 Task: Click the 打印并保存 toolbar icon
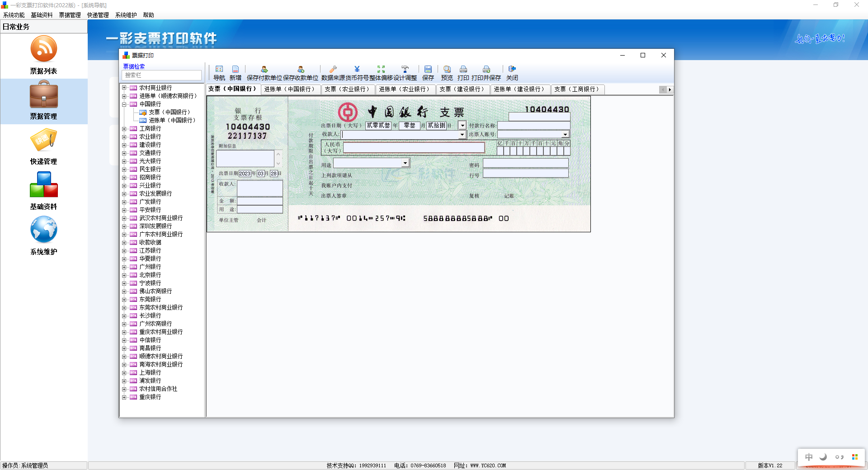point(486,69)
